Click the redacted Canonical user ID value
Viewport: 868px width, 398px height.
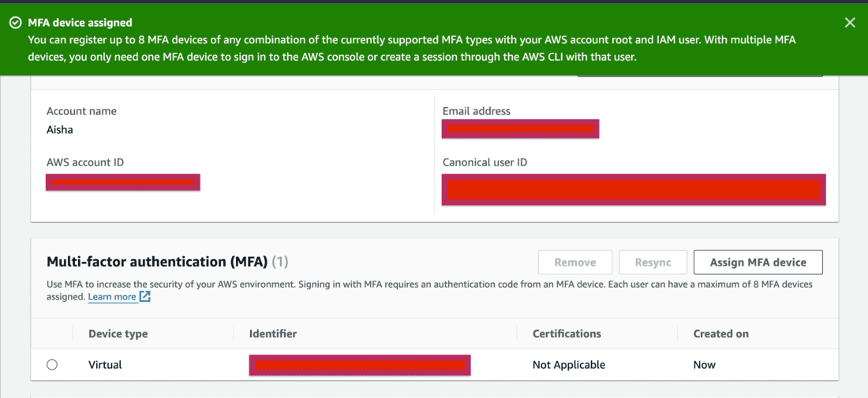click(x=634, y=190)
